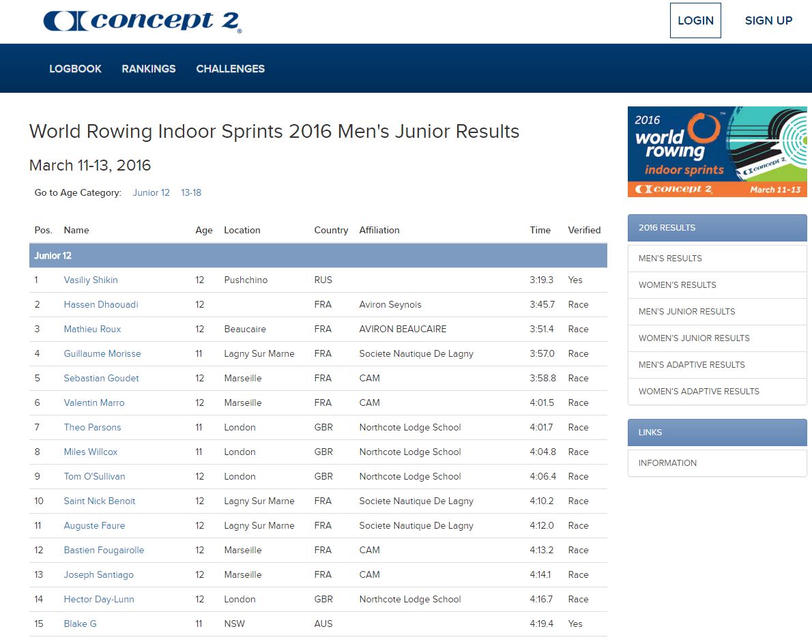Open Sebastian Goudet's profile
Image resolution: width=812 pixels, height=644 pixels.
101,379
